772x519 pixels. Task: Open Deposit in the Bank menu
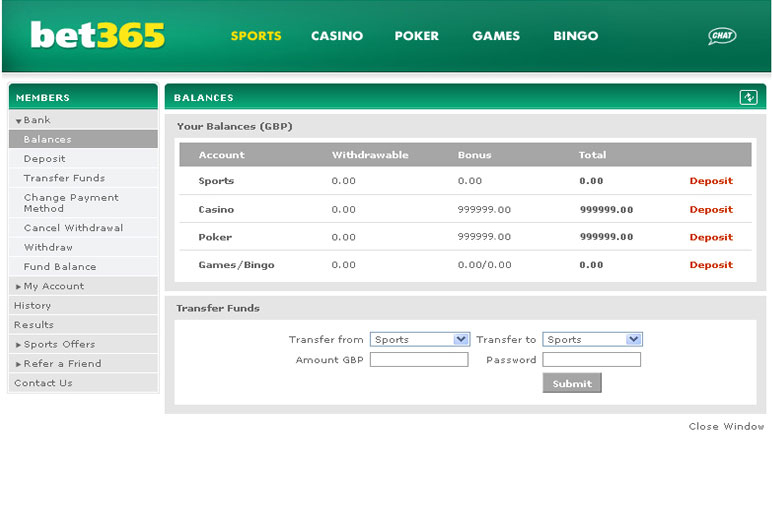click(x=83, y=159)
